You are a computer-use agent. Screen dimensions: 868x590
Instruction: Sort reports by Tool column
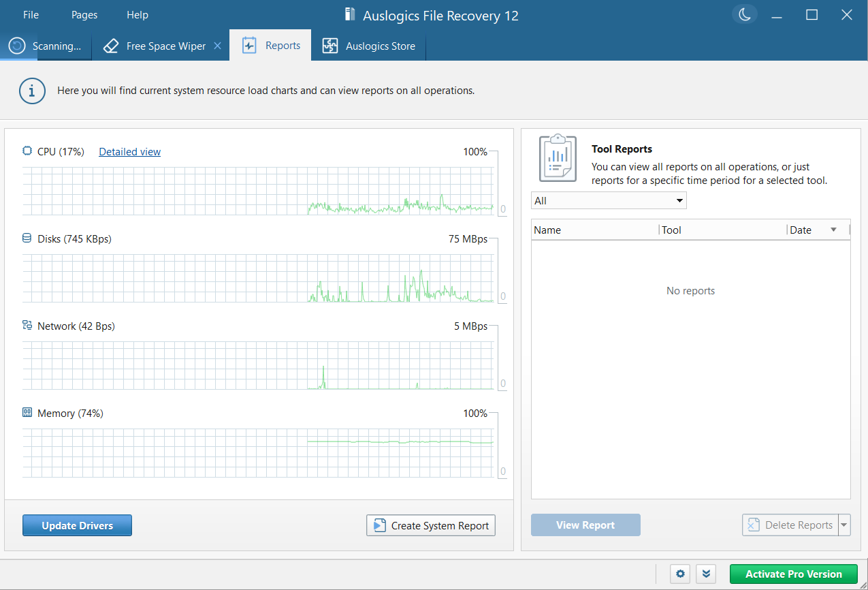[723, 230]
